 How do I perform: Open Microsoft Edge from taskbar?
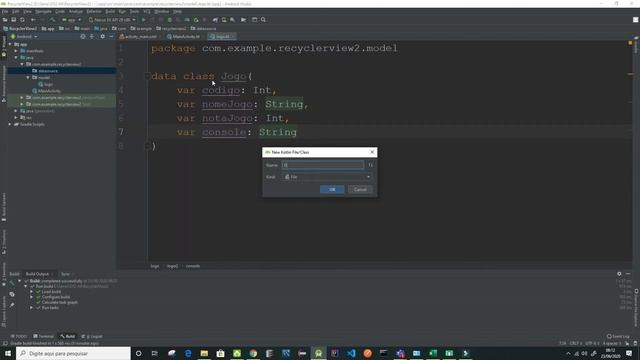pyautogui.click(x=188, y=353)
